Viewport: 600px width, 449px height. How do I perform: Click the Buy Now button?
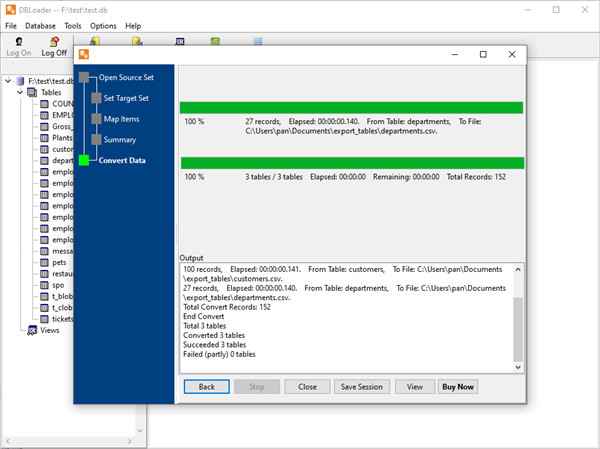coord(458,386)
